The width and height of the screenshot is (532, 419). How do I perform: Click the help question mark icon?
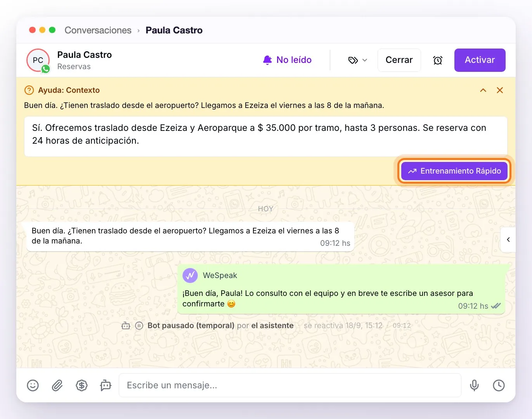coord(29,90)
